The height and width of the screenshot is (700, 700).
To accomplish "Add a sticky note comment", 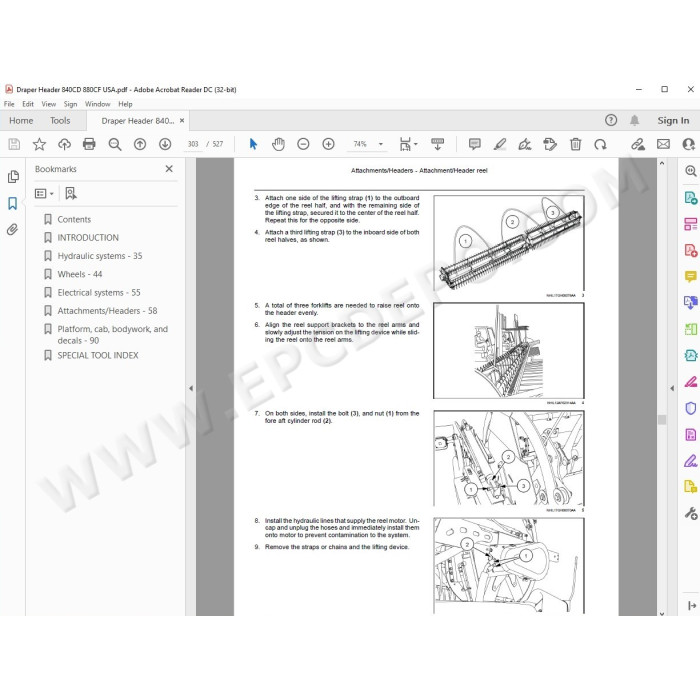I will [x=475, y=144].
